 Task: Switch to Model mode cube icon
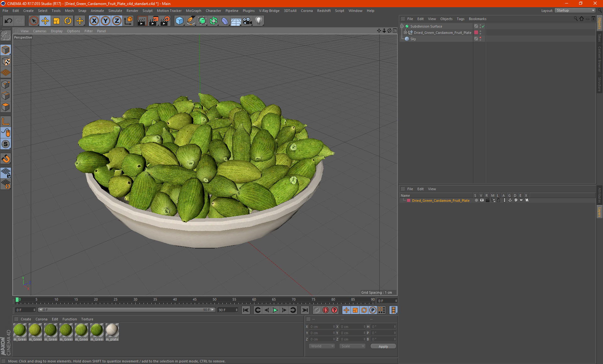[6, 50]
